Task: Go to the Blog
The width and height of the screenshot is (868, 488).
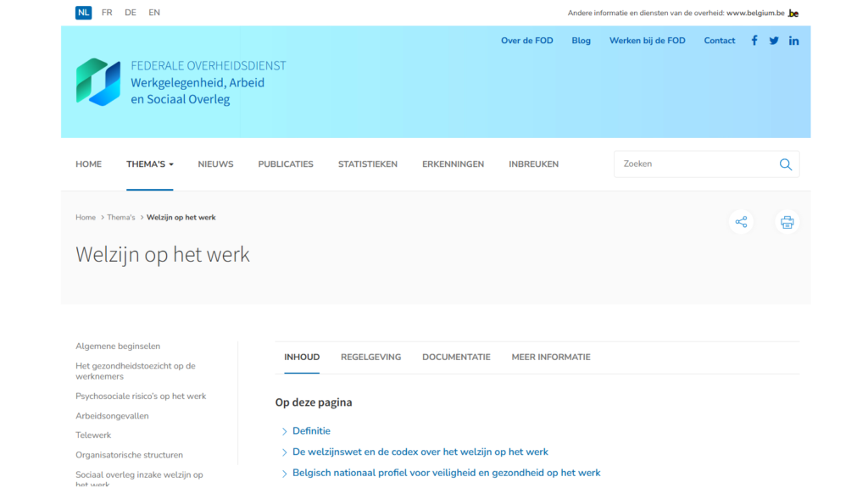Action: 581,41
